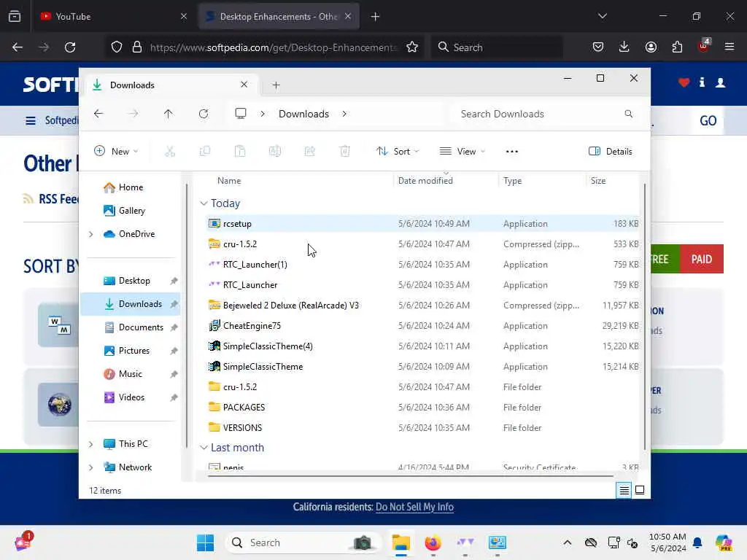Collapse the Today group
The image size is (747, 560).
(204, 203)
